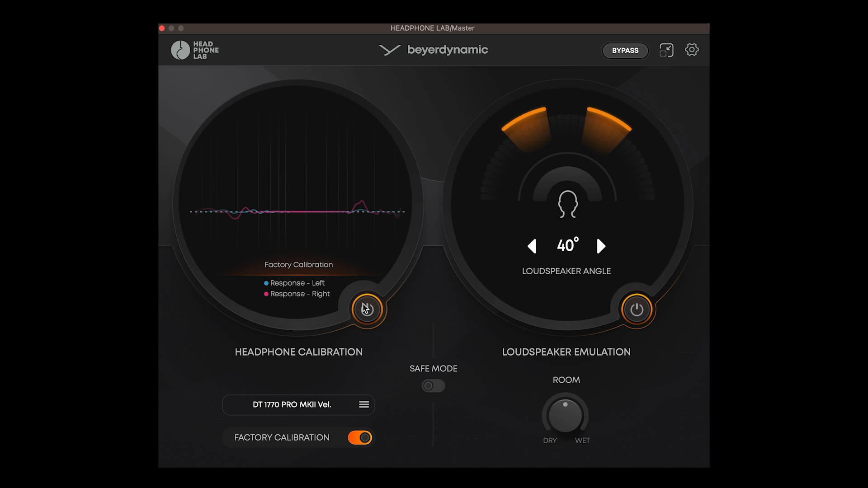868x488 pixels.
Task: Click the Room dry/wet knob
Action: click(565, 416)
